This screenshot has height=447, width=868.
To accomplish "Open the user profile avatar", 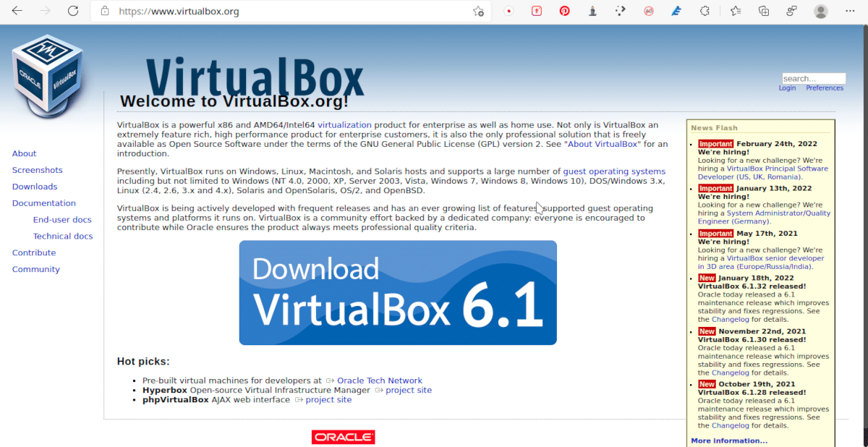I will [x=820, y=11].
